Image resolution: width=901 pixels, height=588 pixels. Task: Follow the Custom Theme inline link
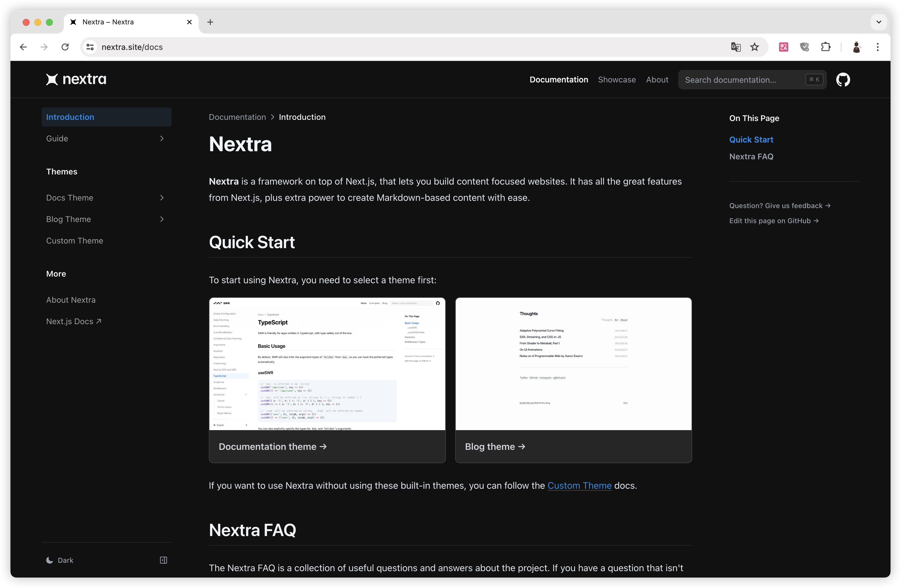pyautogui.click(x=579, y=486)
